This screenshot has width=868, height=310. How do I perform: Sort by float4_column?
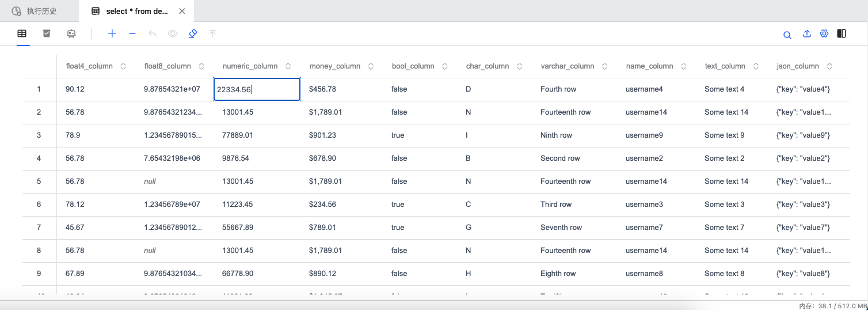click(123, 66)
